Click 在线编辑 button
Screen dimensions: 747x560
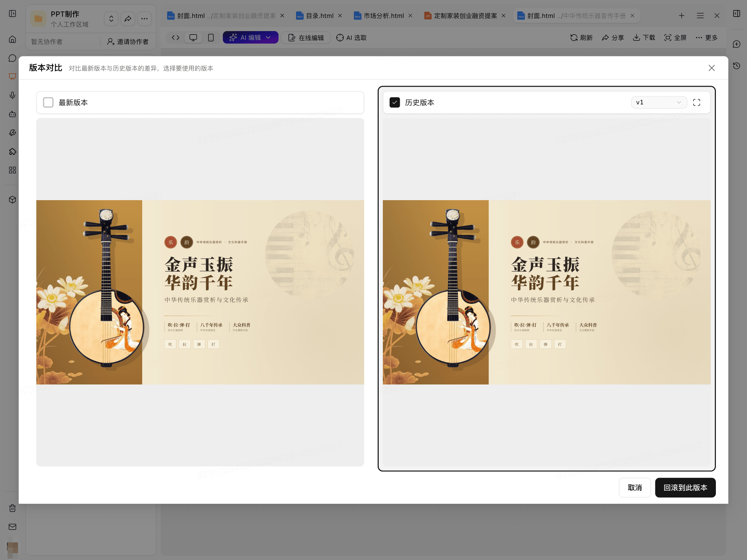(x=306, y=38)
